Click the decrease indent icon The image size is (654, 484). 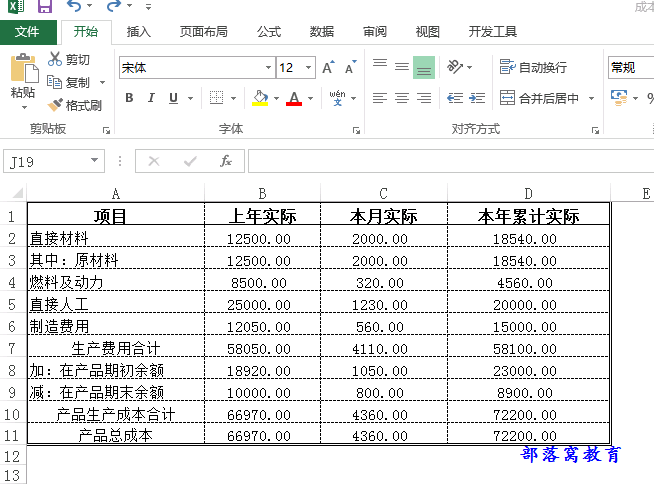click(x=455, y=98)
